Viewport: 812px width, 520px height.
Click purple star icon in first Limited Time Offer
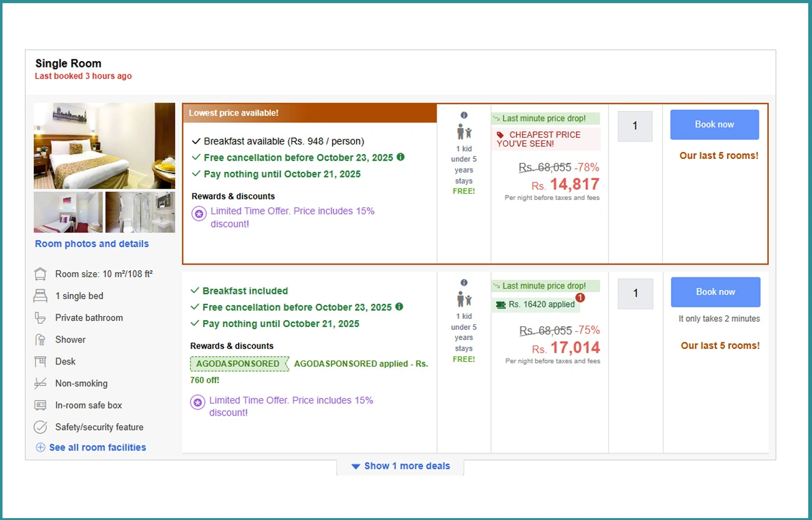point(199,214)
